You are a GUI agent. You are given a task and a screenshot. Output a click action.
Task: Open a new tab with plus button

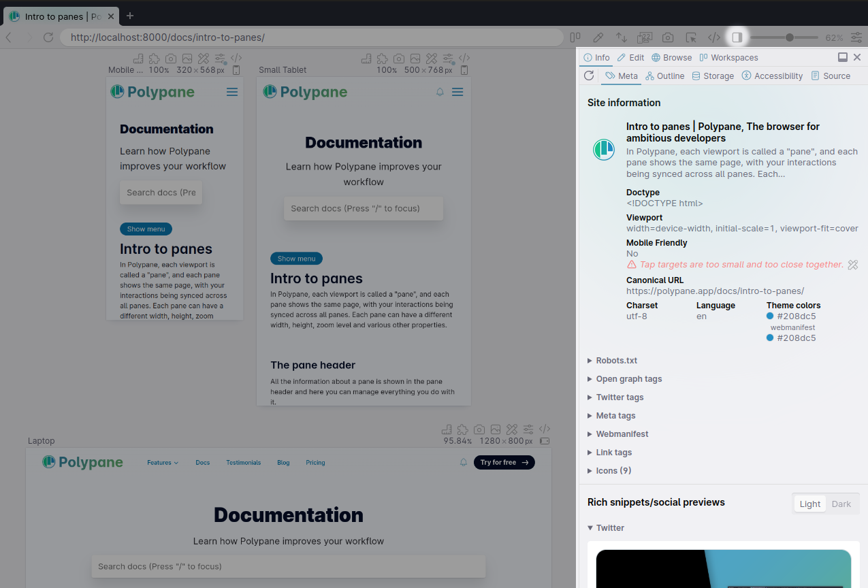click(x=130, y=16)
